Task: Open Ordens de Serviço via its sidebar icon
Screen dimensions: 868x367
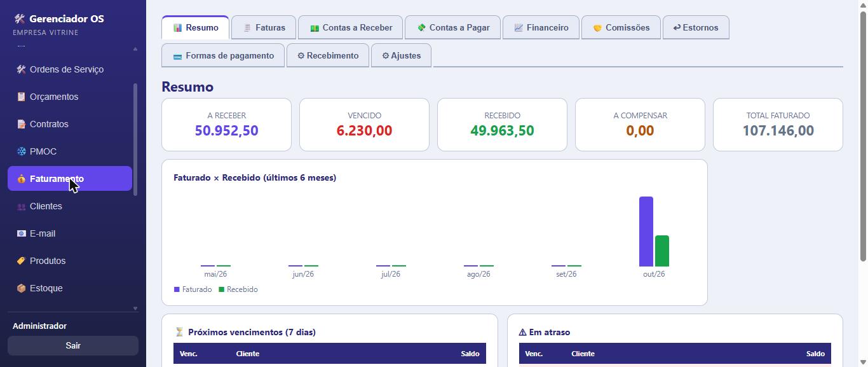Action: (21, 69)
